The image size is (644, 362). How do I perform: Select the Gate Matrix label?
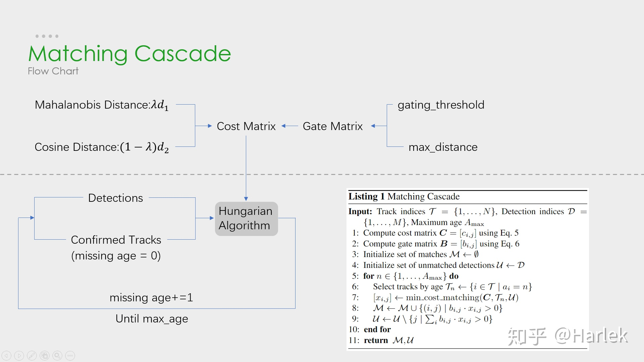[332, 126]
